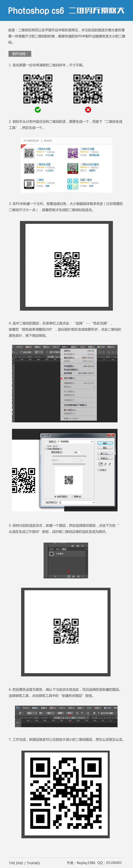
Task: Click the delete path trash icon
Action: coord(83,576)
